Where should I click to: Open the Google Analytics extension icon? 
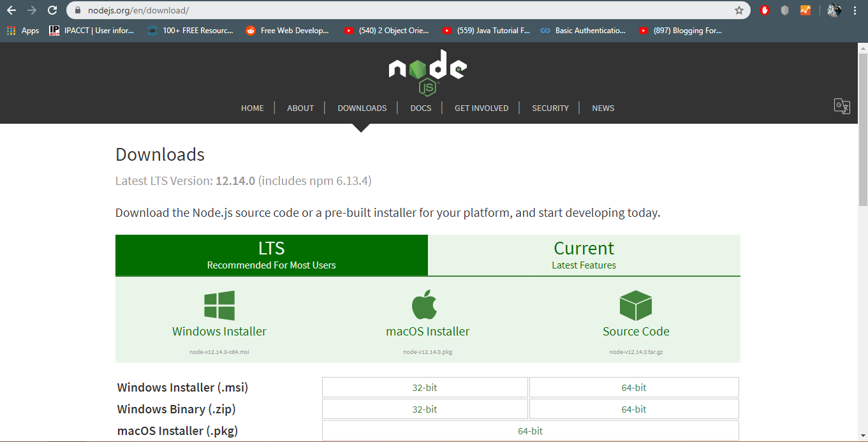(805, 10)
